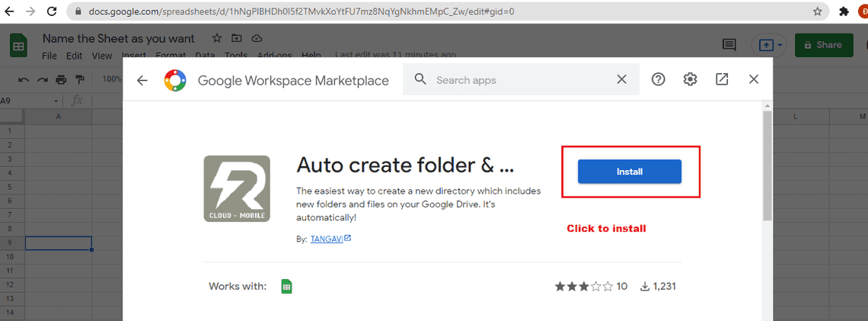The width and height of the screenshot is (868, 321).
Task: Click the blue Install button
Action: [629, 172]
